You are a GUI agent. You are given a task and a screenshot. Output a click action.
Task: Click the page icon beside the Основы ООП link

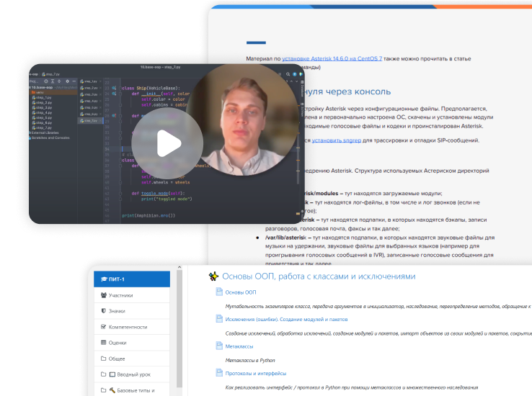tap(219, 292)
